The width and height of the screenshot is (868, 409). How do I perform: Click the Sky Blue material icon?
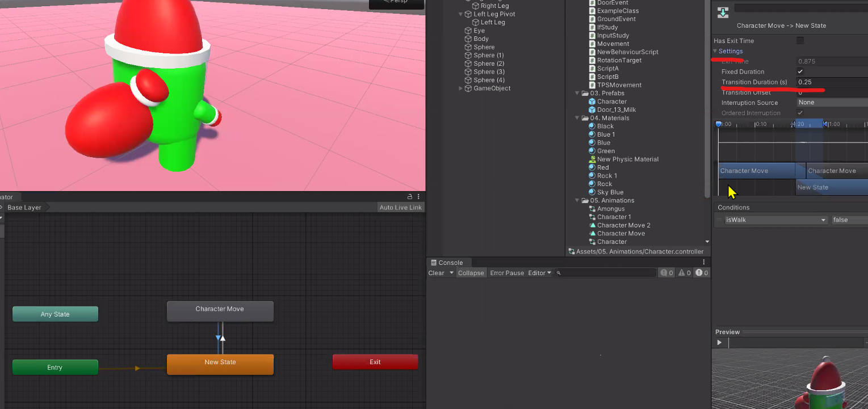click(x=592, y=192)
